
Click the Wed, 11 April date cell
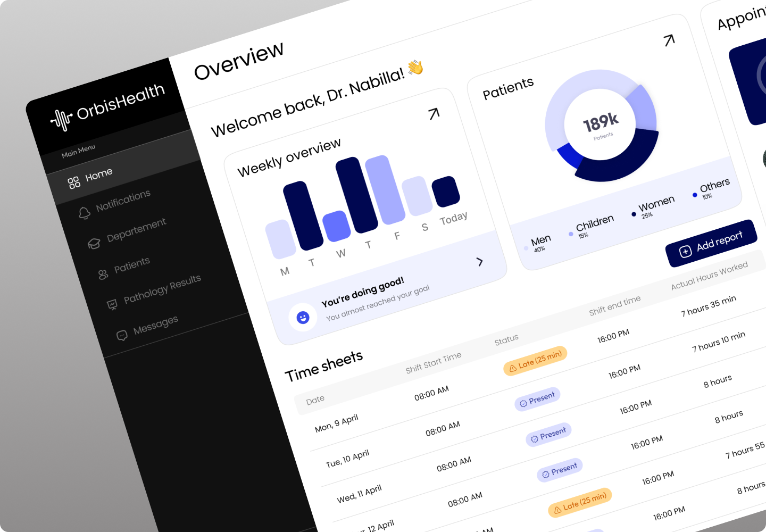pyautogui.click(x=359, y=494)
